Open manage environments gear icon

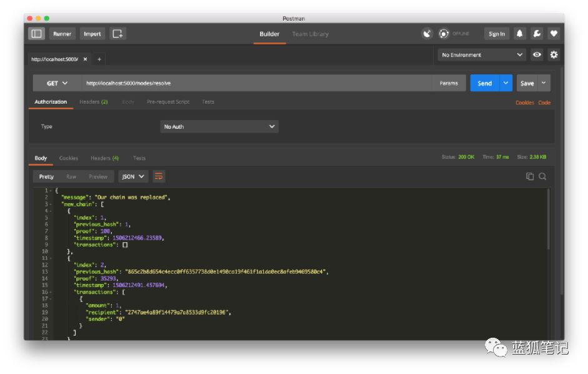click(554, 55)
